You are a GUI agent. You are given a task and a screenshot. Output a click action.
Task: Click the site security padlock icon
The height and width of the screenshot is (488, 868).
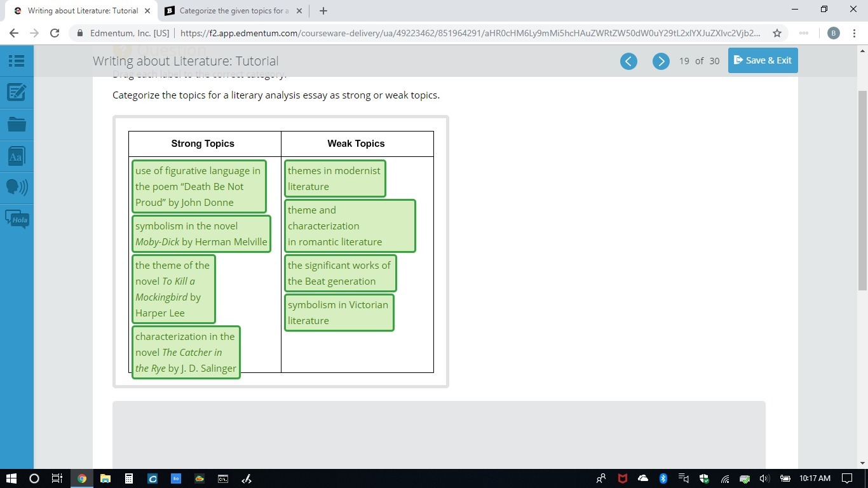coord(81,33)
